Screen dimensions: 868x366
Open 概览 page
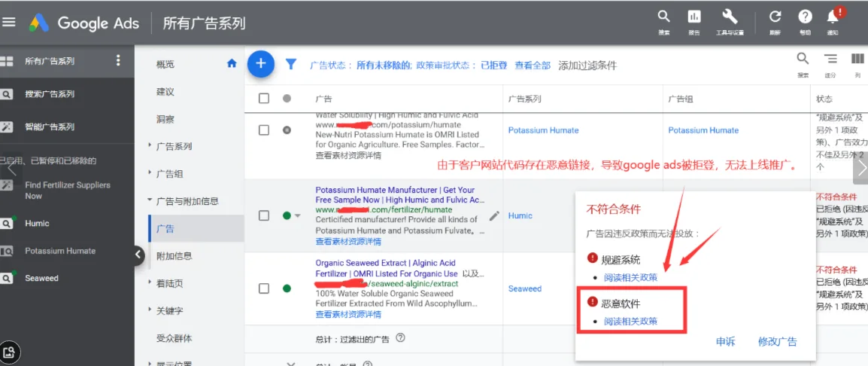pyautogui.click(x=165, y=64)
